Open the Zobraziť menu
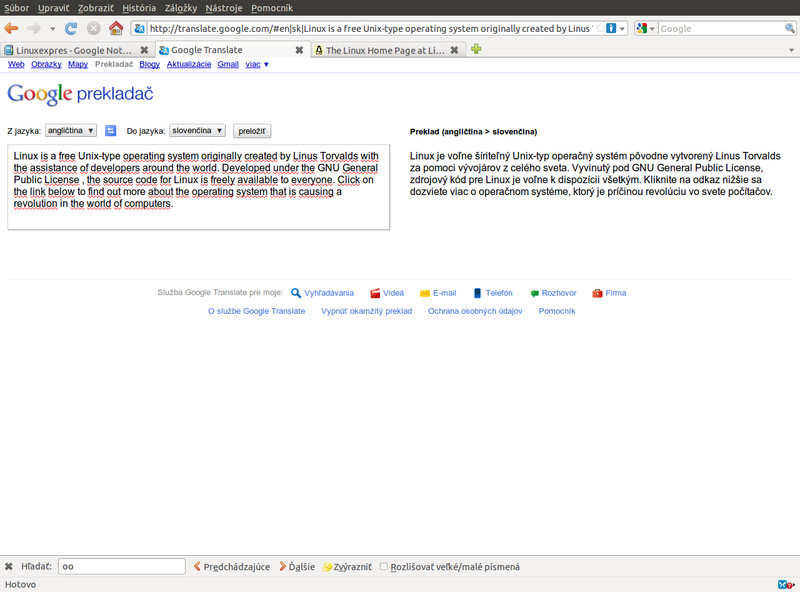800x592 pixels. coord(95,8)
